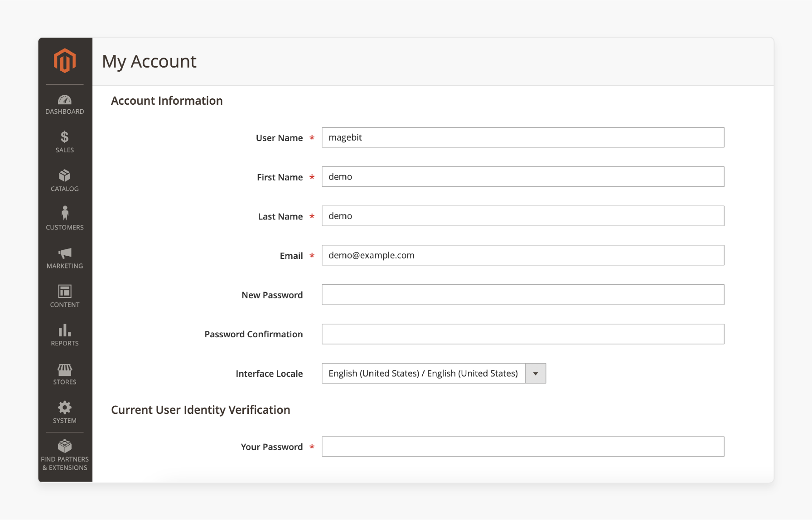
Task: Click Current User Identity Verification heading
Action: click(201, 410)
